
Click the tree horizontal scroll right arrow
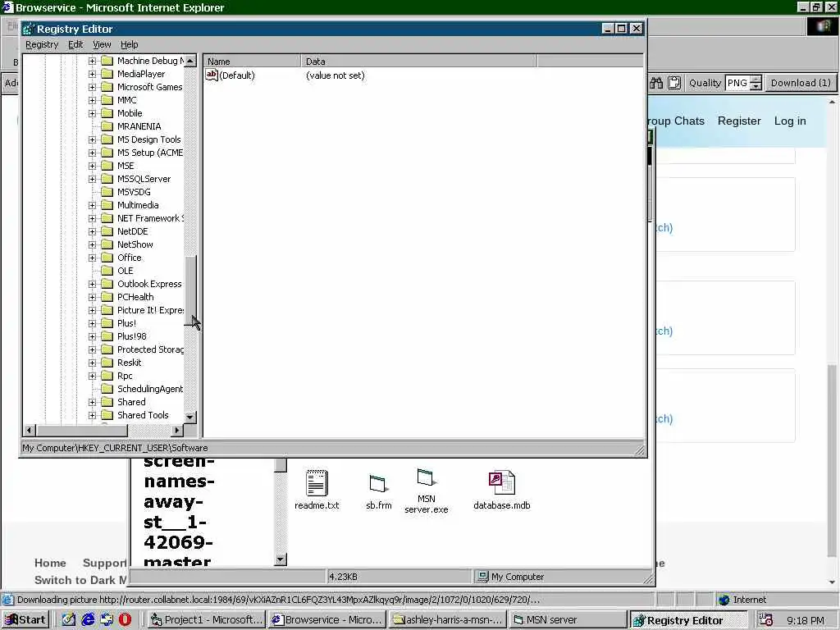click(x=177, y=430)
